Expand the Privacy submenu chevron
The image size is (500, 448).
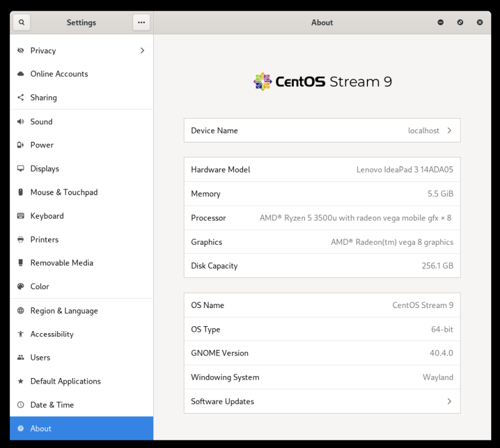[142, 51]
